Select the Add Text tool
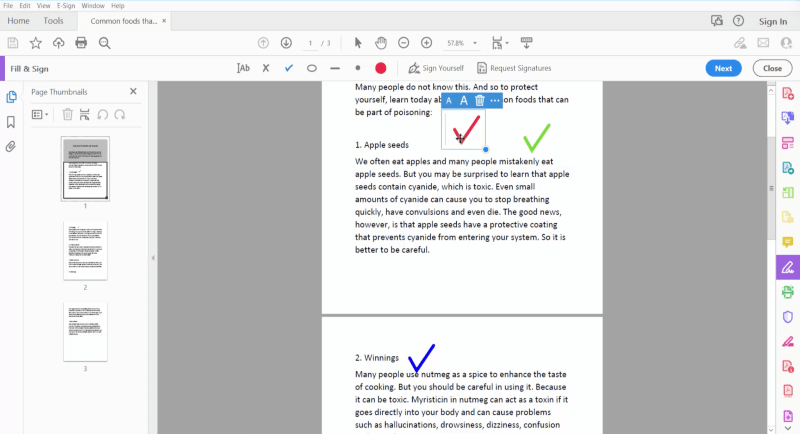Screen dimensions: 800x434 pos(243,68)
